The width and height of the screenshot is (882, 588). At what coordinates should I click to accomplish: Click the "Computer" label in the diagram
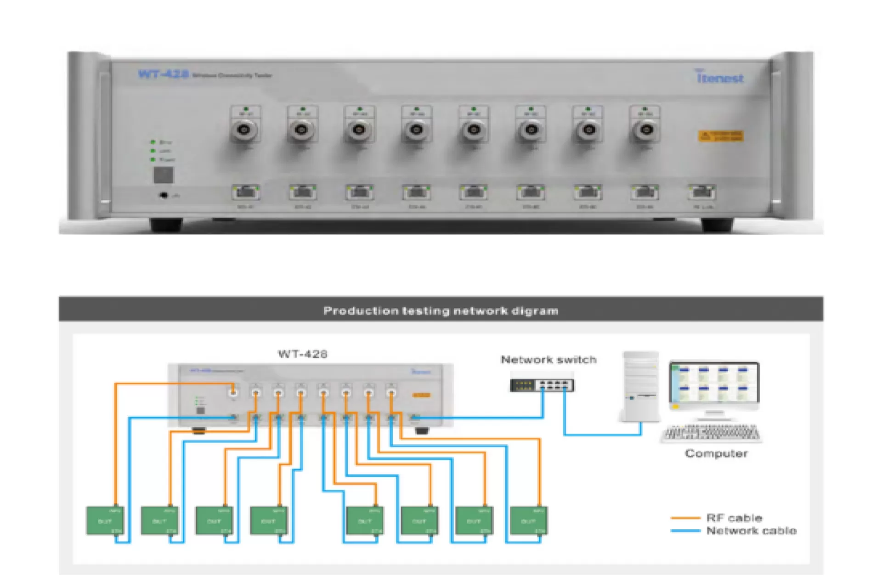(x=716, y=453)
